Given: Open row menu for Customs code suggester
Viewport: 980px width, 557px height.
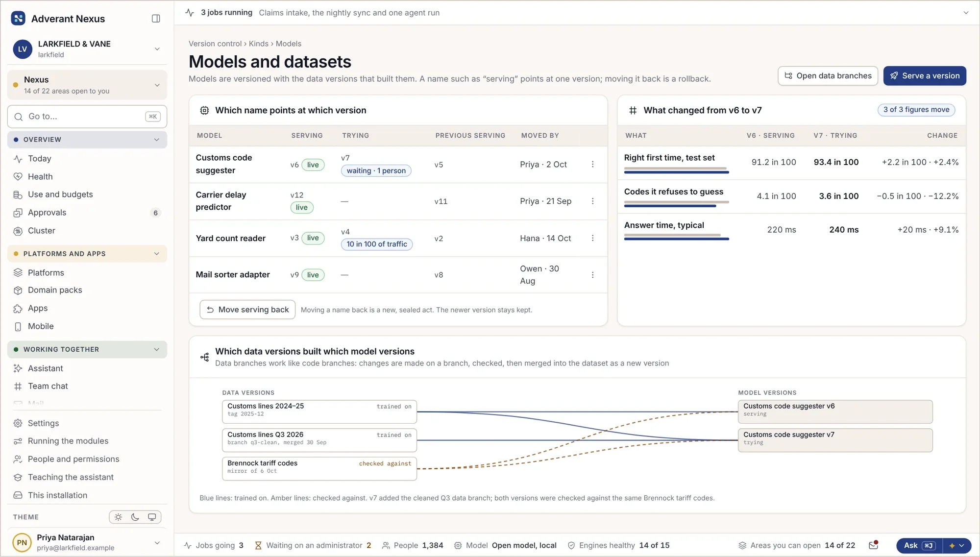Looking at the screenshot, I should click(x=592, y=165).
